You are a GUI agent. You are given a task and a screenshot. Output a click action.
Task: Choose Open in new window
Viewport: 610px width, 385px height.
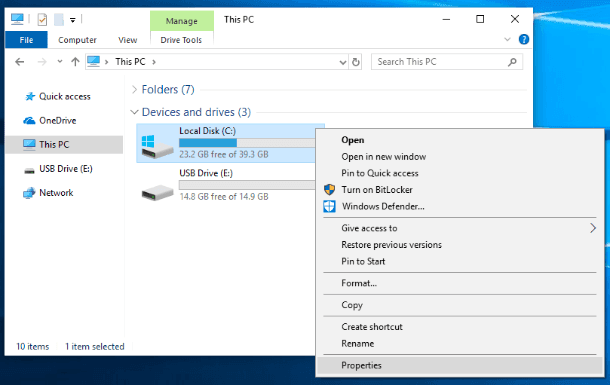pyautogui.click(x=460, y=157)
